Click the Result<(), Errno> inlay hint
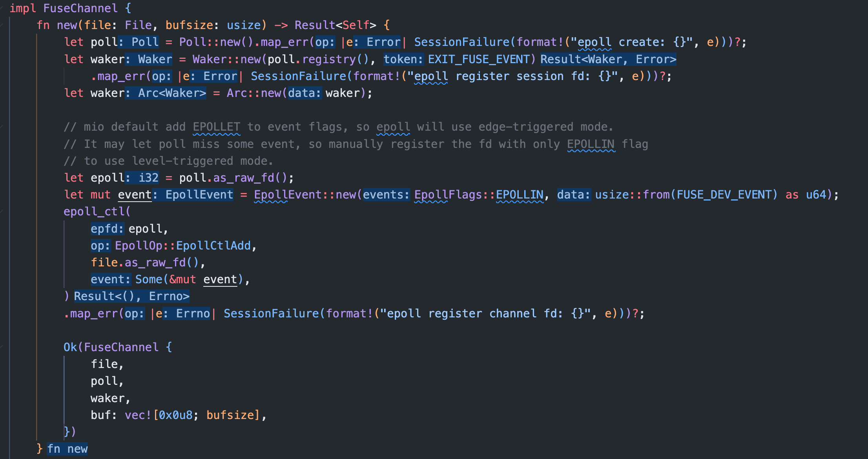The image size is (868, 459). tap(131, 296)
